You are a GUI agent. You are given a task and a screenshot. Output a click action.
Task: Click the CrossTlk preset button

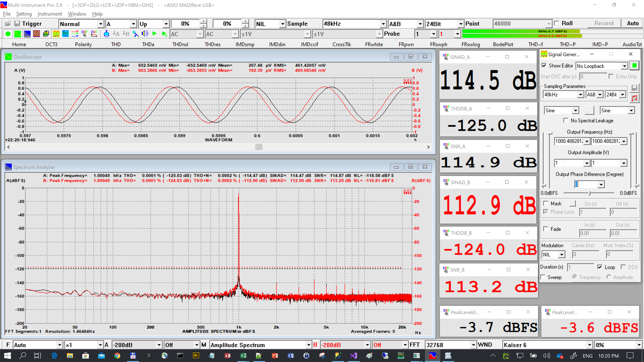[341, 44]
